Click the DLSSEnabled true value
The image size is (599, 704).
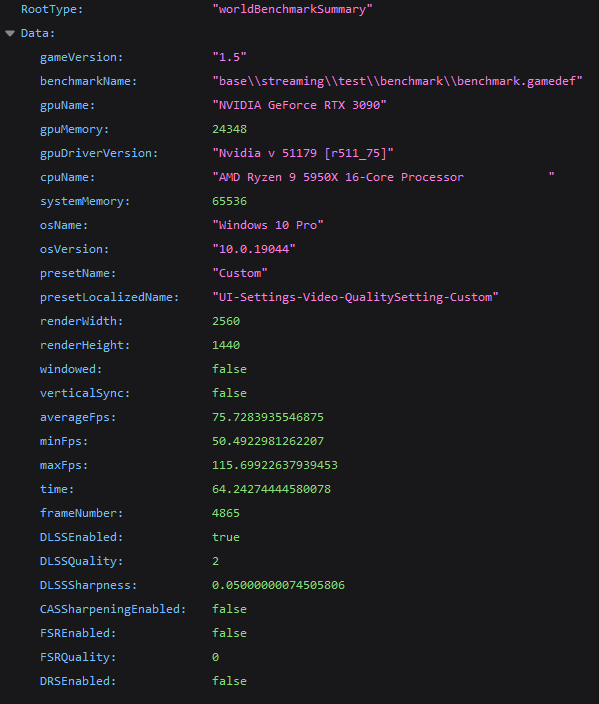[226, 537]
